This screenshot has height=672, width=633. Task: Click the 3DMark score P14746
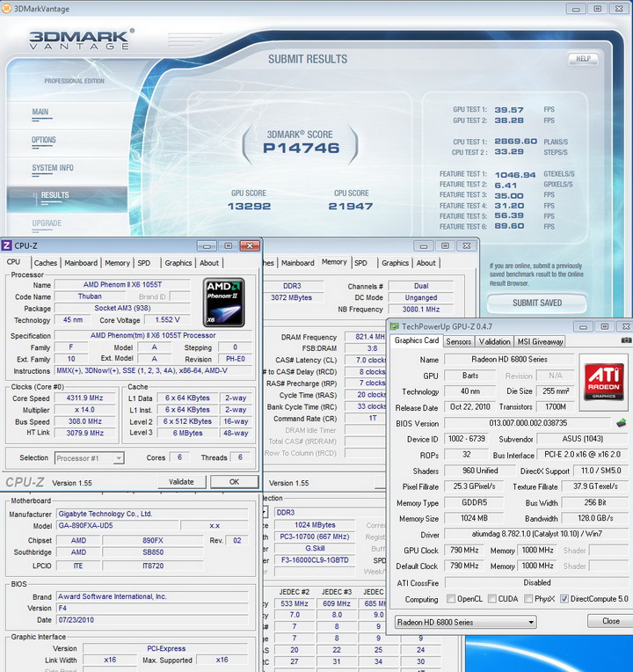(301, 149)
